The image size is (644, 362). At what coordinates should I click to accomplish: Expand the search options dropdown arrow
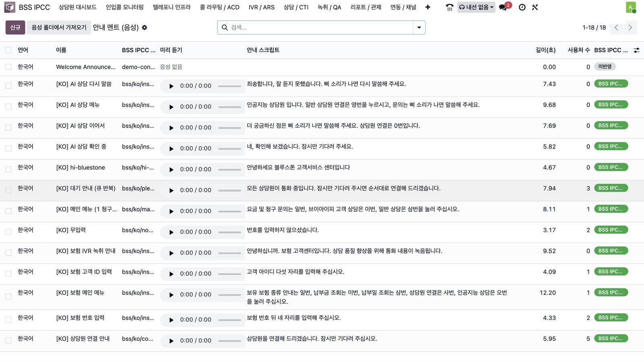click(x=419, y=27)
